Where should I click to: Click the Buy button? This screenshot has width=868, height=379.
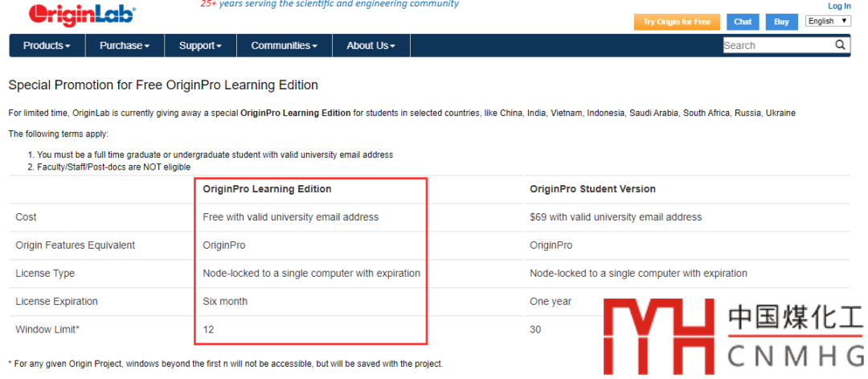click(x=781, y=22)
